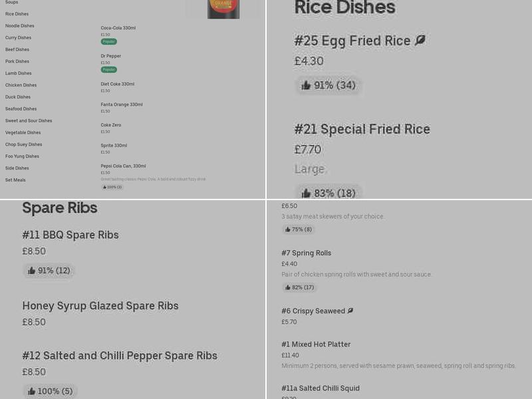532x399 pixels.
Task: Select the Coke Zero drink
Action: [110, 125]
